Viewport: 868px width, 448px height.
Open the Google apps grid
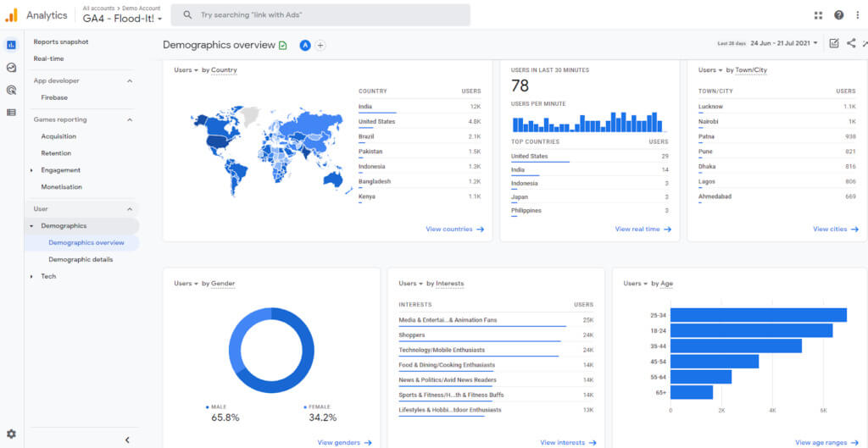coord(818,15)
